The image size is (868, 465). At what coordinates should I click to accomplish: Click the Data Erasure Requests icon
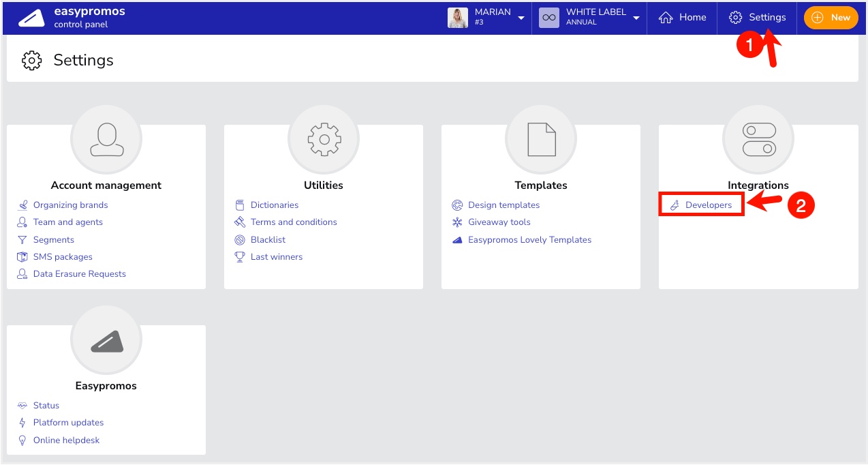pos(22,274)
